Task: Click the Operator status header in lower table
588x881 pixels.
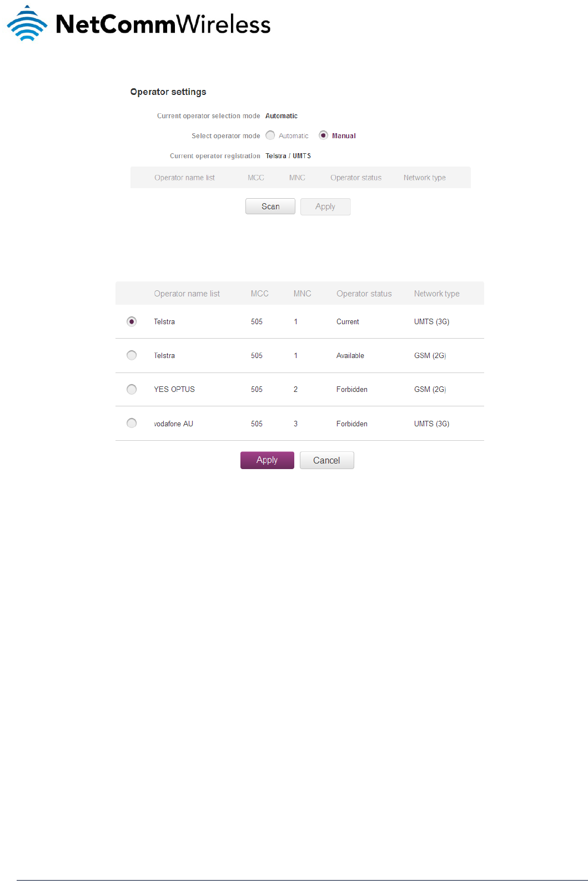Action: pyautogui.click(x=364, y=294)
